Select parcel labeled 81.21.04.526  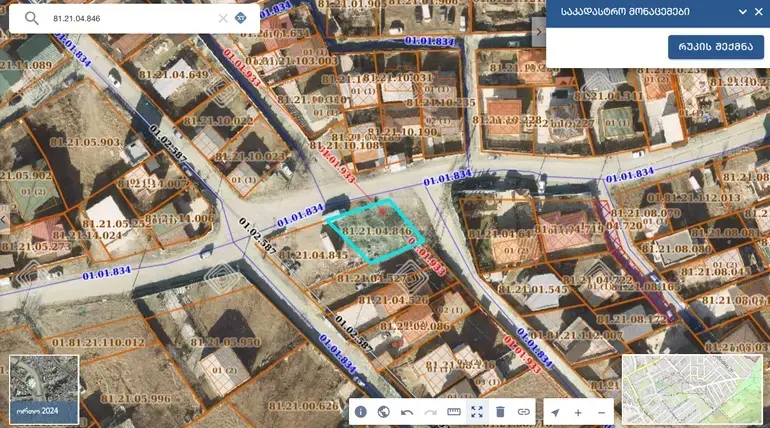click(393, 300)
